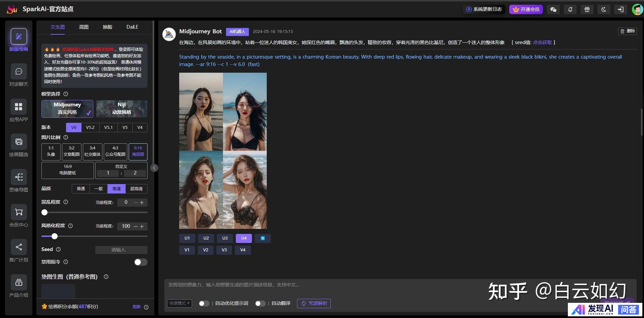Toggle the 禁用指令 switch
This screenshot has height=318, width=644.
click(140, 262)
